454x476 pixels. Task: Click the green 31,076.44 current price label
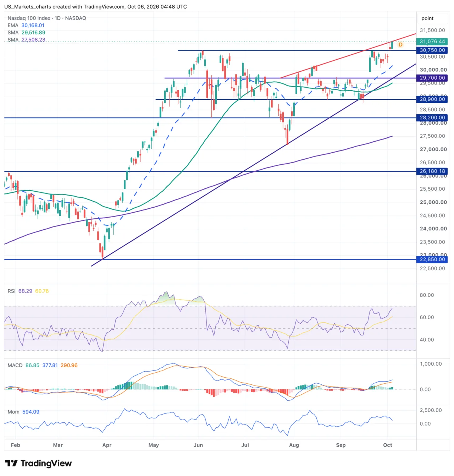pos(432,42)
